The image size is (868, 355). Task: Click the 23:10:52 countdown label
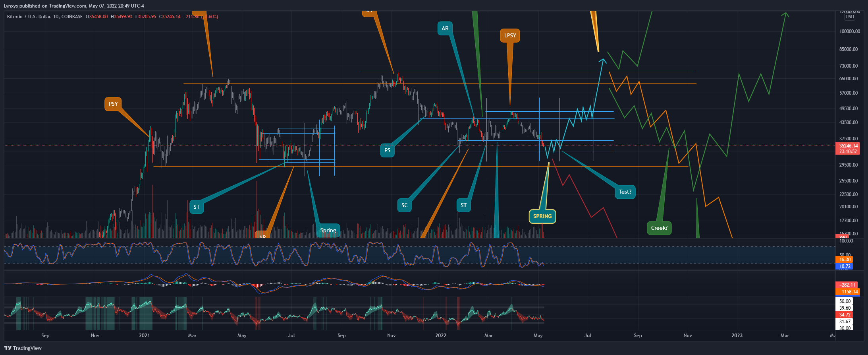click(x=849, y=151)
